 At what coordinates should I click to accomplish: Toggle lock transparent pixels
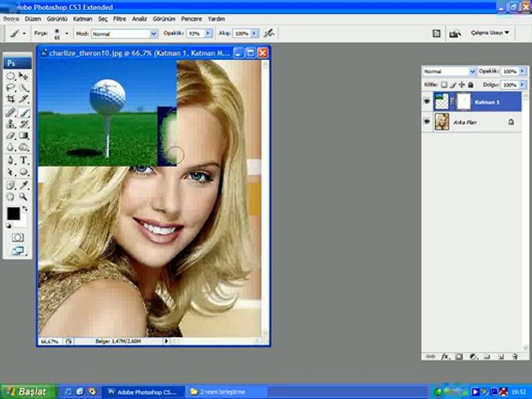[x=444, y=85]
